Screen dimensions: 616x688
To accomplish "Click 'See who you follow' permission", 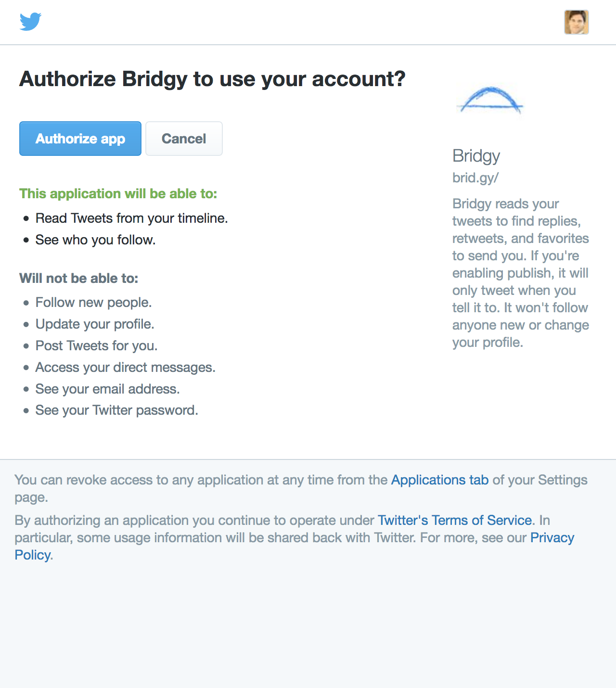I will click(95, 240).
